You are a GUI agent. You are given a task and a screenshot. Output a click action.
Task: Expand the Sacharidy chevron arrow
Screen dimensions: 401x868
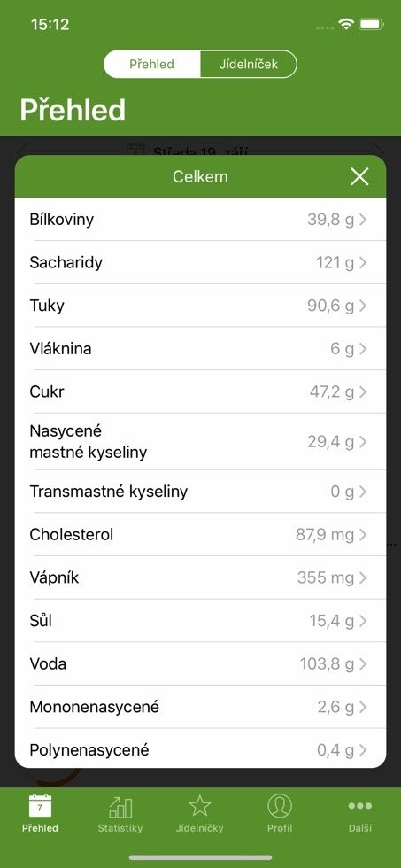click(363, 262)
